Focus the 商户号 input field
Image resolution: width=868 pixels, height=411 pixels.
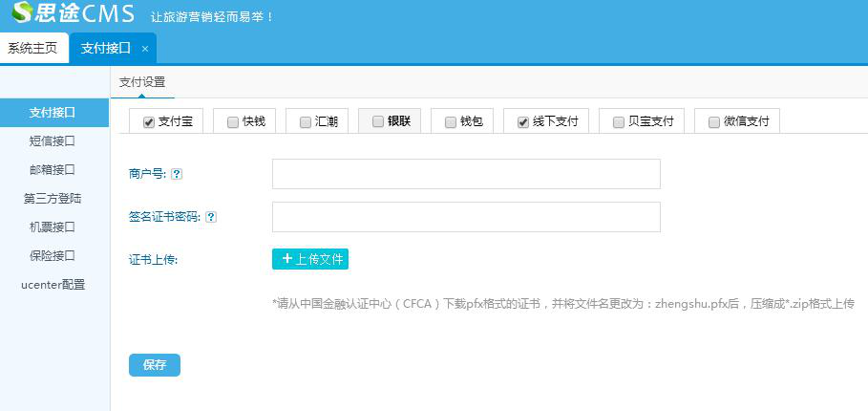pos(466,174)
